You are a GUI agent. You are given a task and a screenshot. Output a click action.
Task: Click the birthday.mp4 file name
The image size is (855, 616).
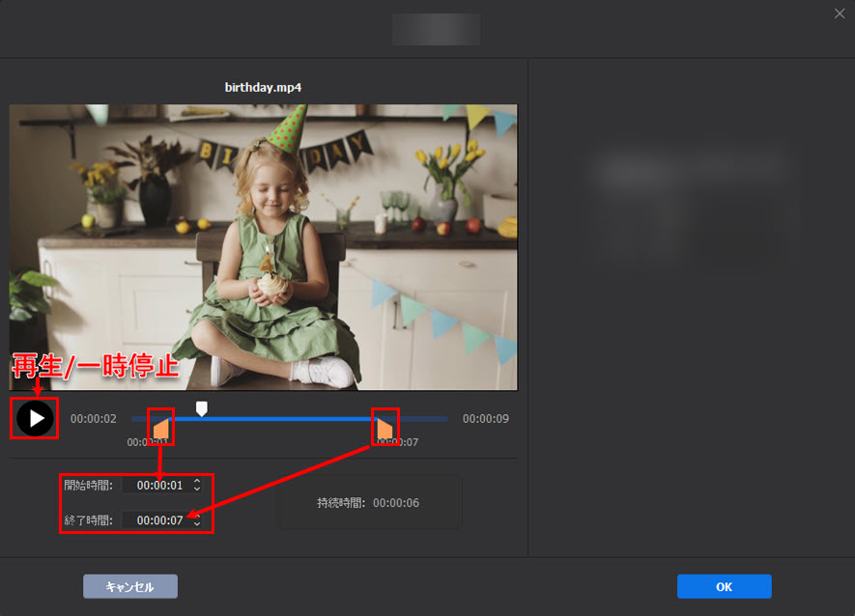(264, 87)
